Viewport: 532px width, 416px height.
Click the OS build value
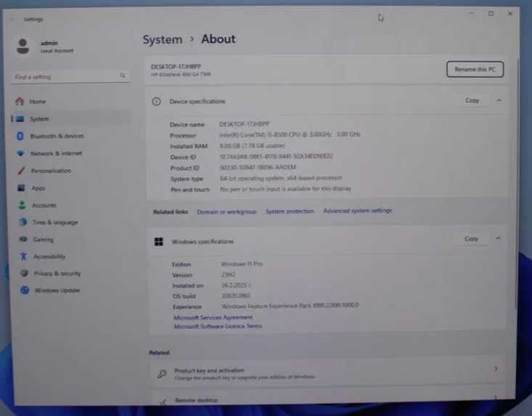(236, 295)
